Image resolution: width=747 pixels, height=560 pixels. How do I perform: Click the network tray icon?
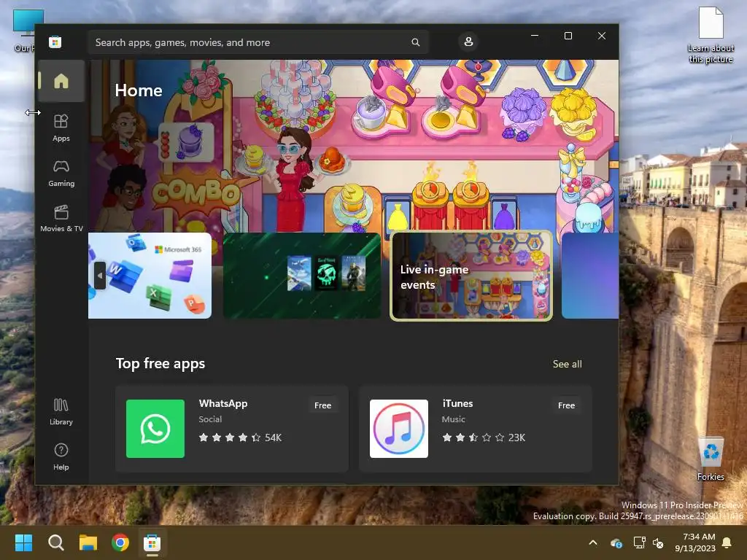[639, 542]
